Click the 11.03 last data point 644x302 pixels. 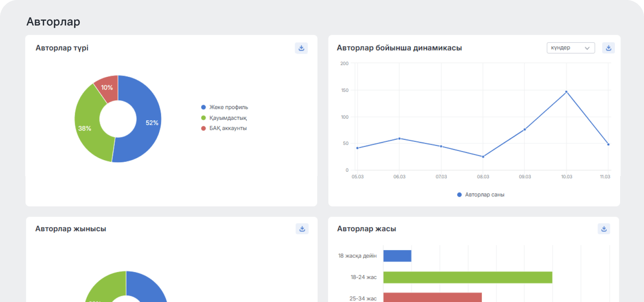pos(608,144)
